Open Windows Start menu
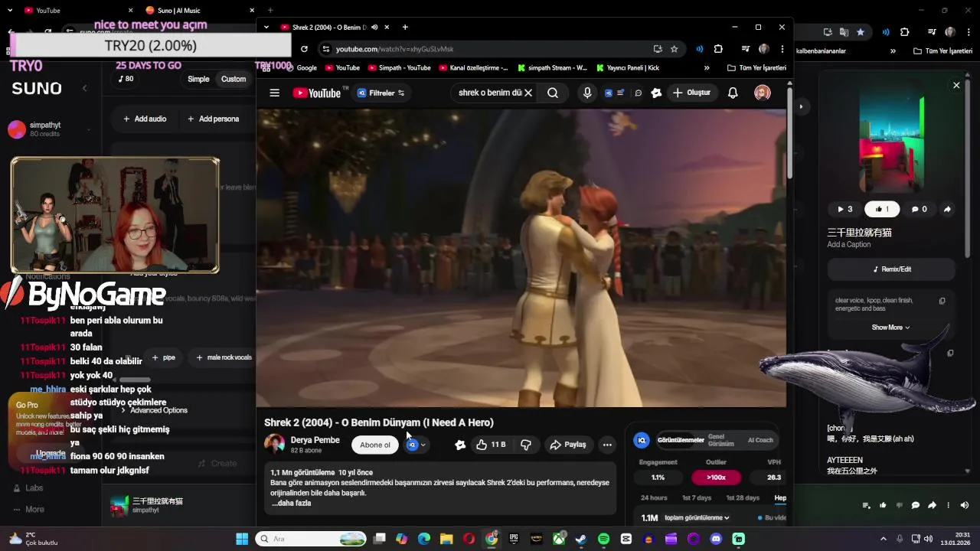This screenshot has width=980, height=551. click(x=242, y=539)
